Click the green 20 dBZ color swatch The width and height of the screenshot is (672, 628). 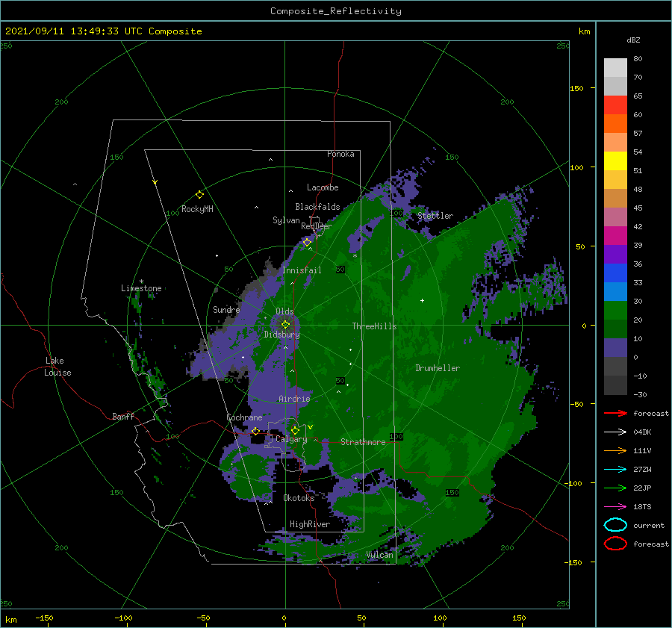(x=615, y=311)
